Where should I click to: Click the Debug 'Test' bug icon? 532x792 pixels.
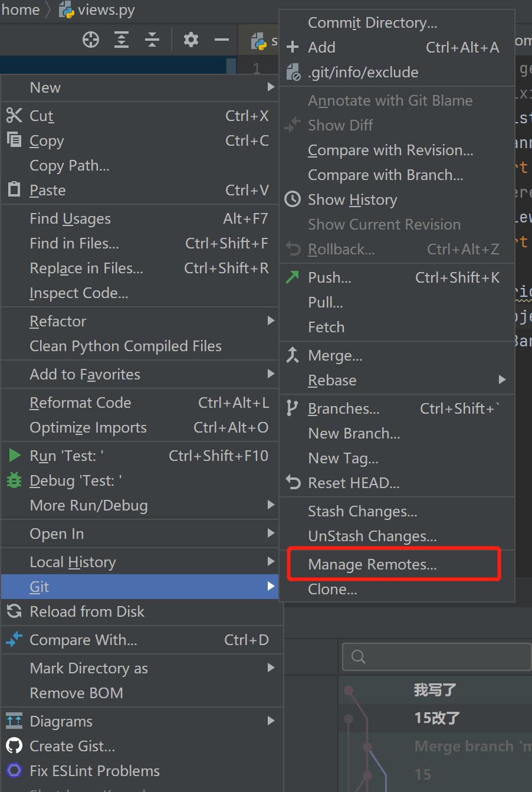point(14,480)
